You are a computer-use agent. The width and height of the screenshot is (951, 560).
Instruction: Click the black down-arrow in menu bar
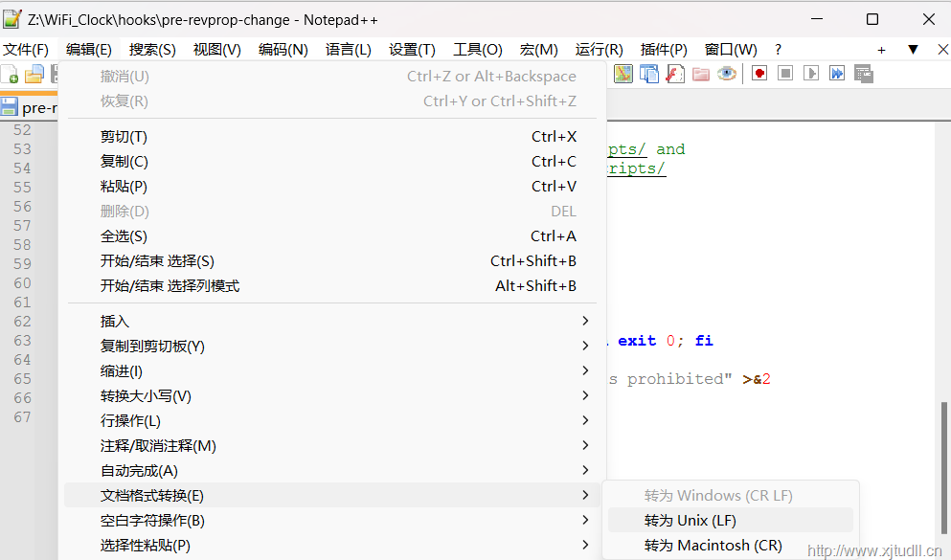(x=913, y=50)
